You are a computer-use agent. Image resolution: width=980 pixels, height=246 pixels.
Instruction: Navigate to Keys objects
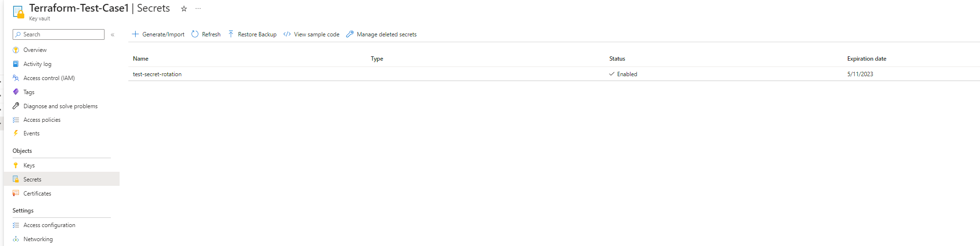(29, 165)
